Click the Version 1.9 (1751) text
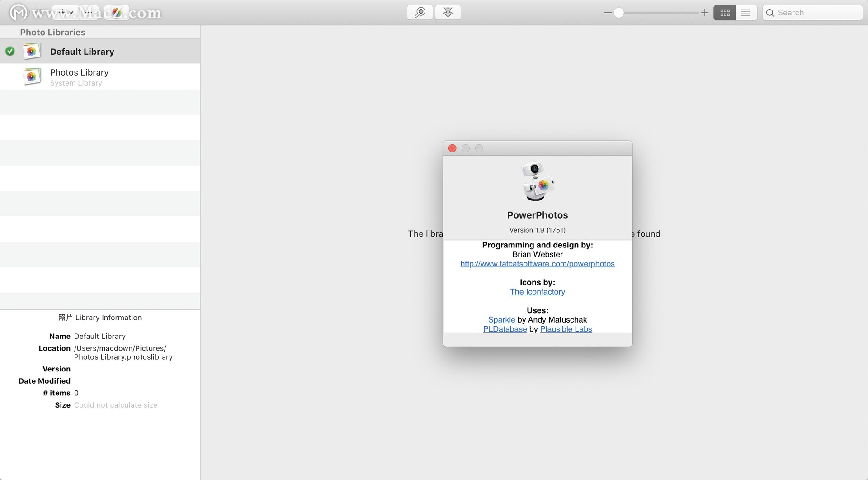The width and height of the screenshot is (868, 480). pyautogui.click(x=538, y=230)
